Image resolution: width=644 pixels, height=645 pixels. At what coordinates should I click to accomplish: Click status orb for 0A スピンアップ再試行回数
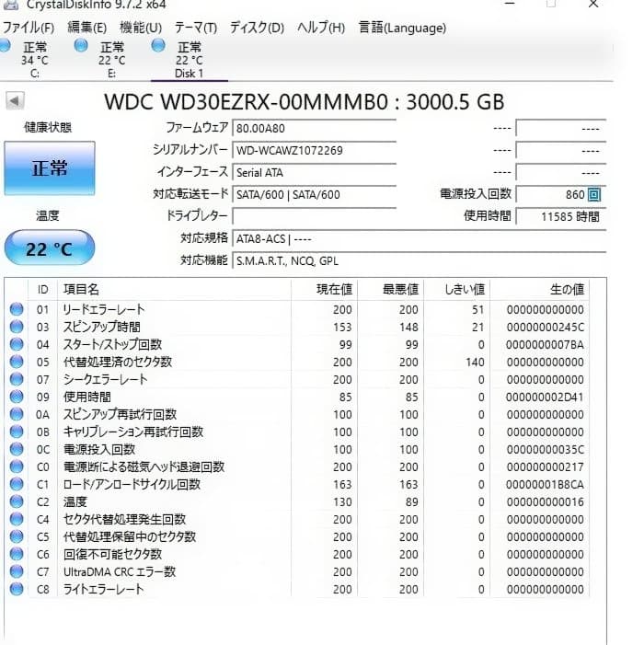(17, 414)
